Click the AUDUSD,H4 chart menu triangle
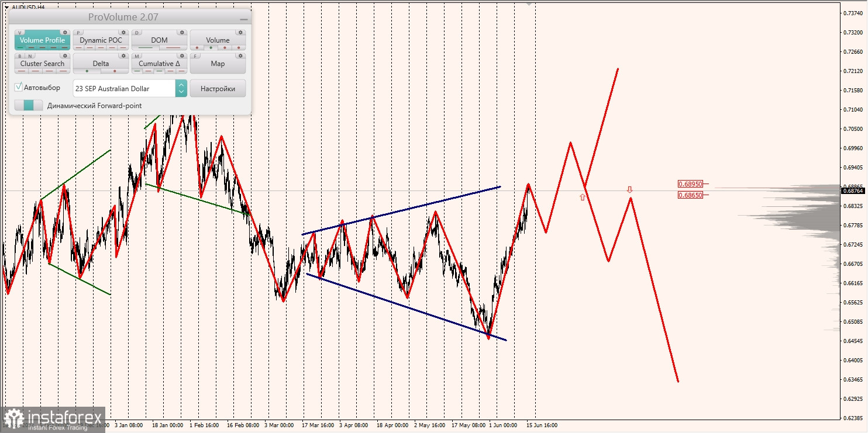This screenshot has height=433, width=868. point(6,7)
